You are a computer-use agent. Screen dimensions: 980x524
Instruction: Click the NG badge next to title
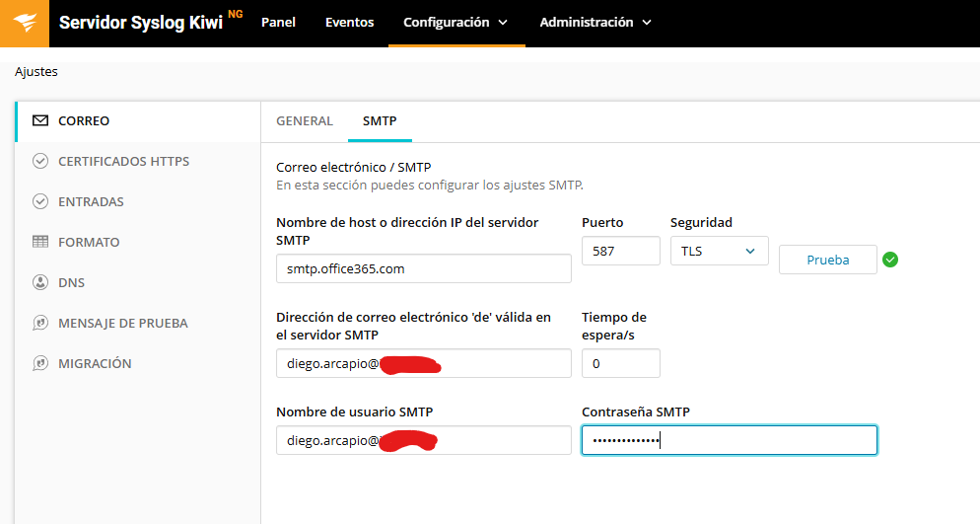pyautogui.click(x=235, y=14)
